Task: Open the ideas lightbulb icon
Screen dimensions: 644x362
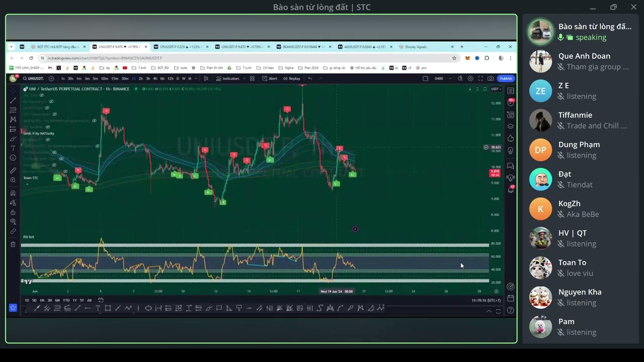Action: coord(511,150)
